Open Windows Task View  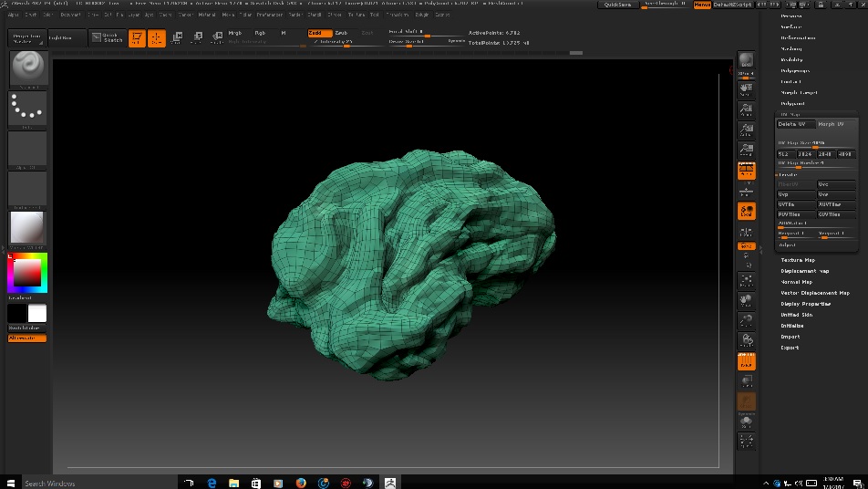(x=189, y=483)
